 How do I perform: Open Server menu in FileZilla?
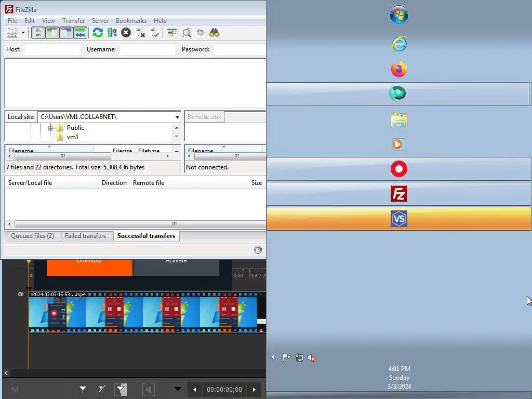(x=100, y=21)
